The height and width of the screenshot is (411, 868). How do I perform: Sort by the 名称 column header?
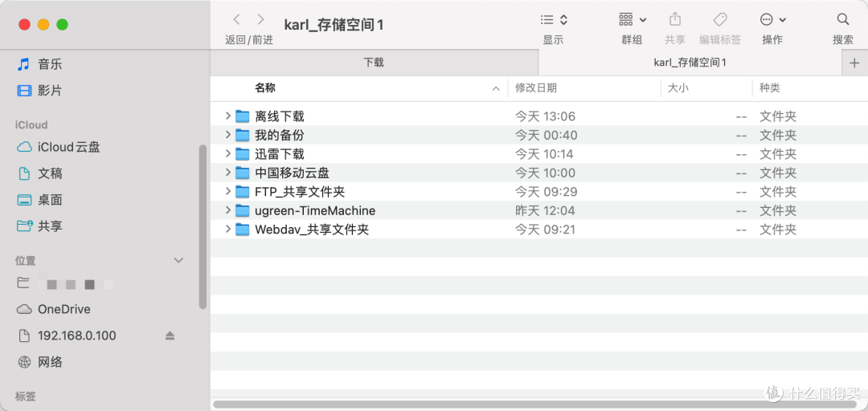click(x=265, y=88)
